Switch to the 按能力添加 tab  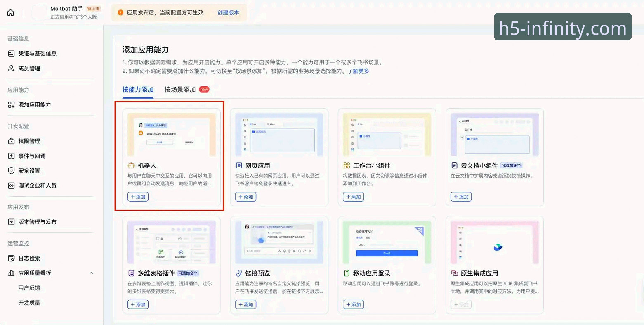138,90
